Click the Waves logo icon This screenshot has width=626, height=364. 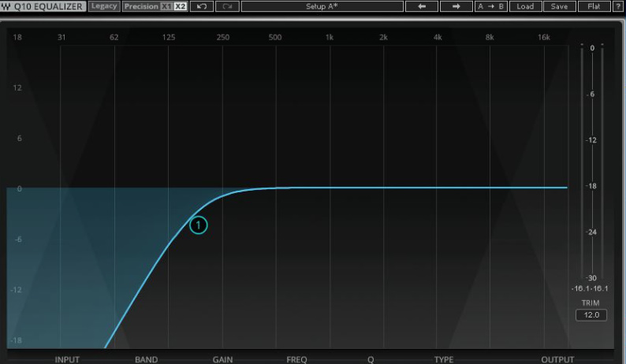click(x=6, y=6)
